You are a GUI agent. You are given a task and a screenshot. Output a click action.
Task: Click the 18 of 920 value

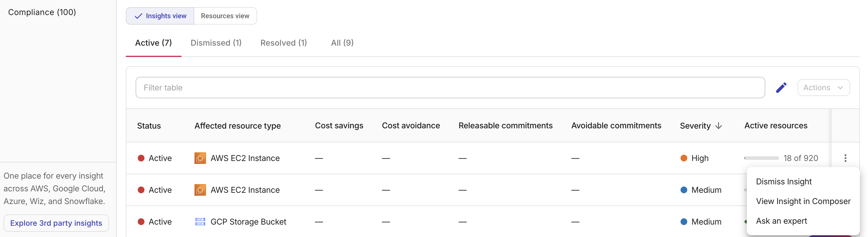click(800, 158)
